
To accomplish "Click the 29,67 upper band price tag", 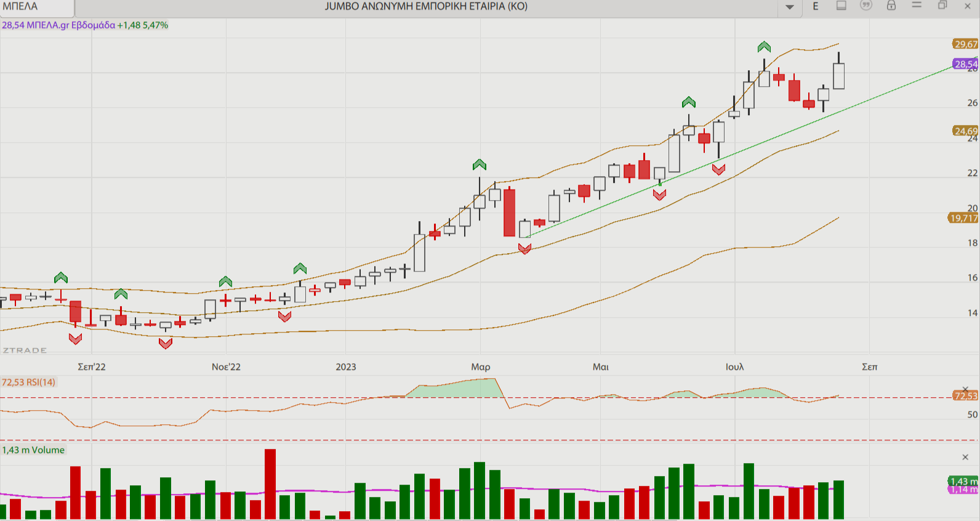I will click(965, 44).
